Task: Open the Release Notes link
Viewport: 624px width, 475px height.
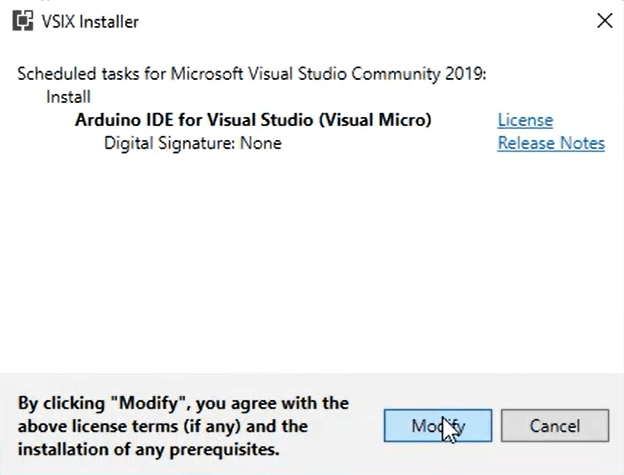Action: [x=551, y=143]
